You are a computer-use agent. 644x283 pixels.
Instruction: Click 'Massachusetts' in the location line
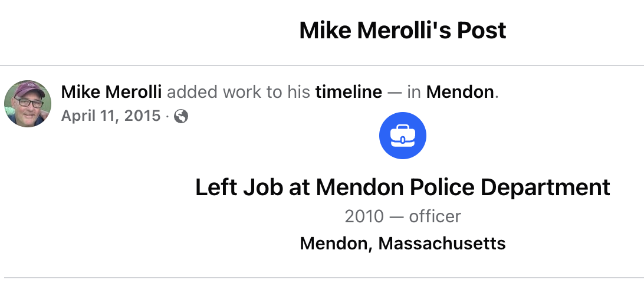coord(442,243)
